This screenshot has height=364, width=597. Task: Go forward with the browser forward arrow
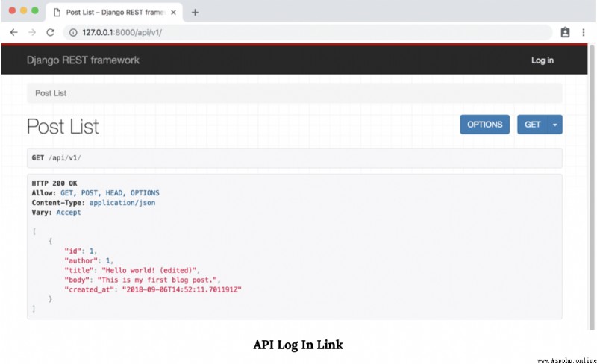click(x=32, y=32)
